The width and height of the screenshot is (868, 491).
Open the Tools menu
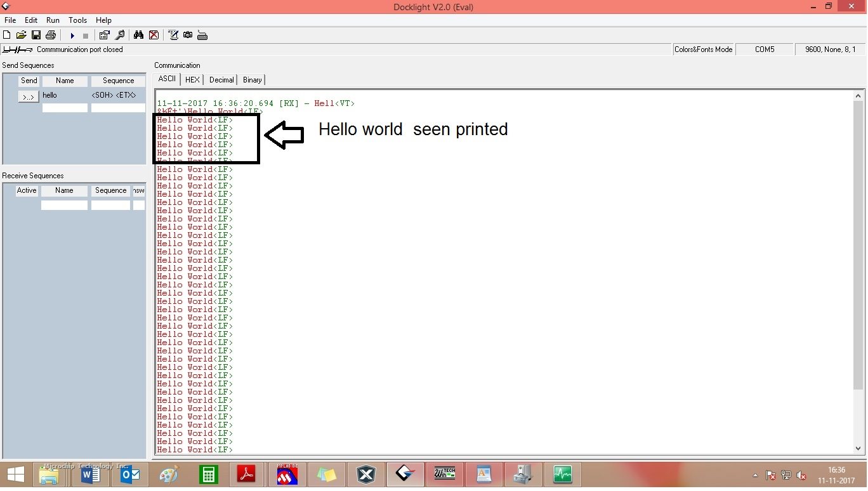click(77, 20)
